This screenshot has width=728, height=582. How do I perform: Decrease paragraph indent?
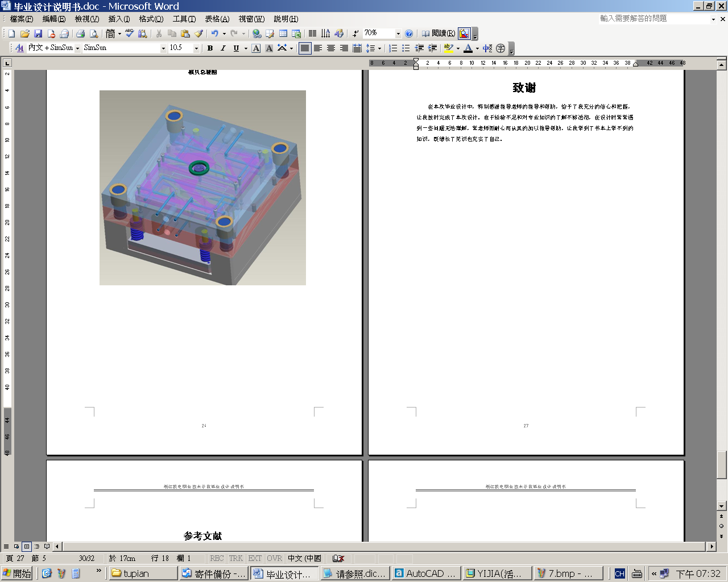pos(419,48)
